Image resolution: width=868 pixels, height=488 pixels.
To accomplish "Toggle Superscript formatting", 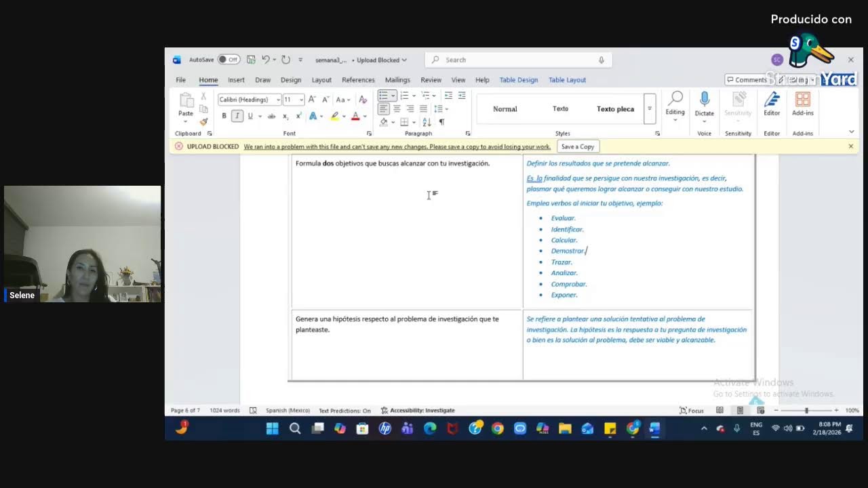I will [x=298, y=116].
